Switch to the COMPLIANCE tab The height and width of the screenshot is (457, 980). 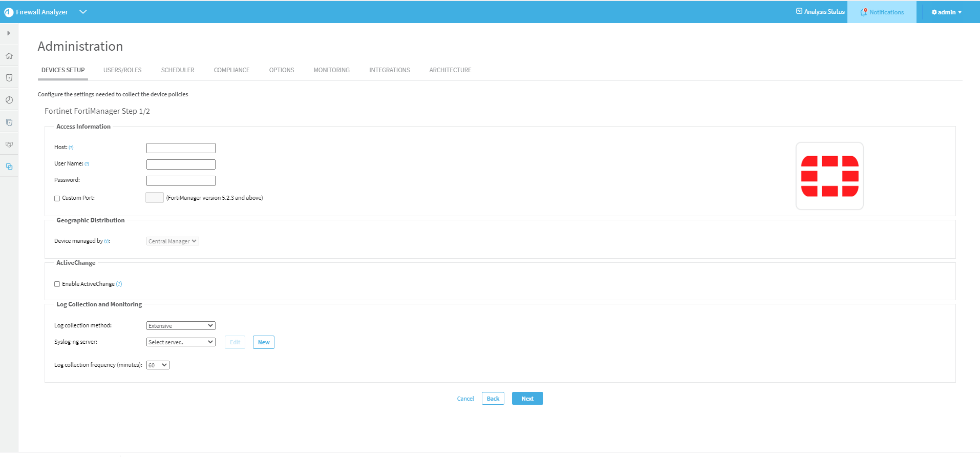(231, 70)
